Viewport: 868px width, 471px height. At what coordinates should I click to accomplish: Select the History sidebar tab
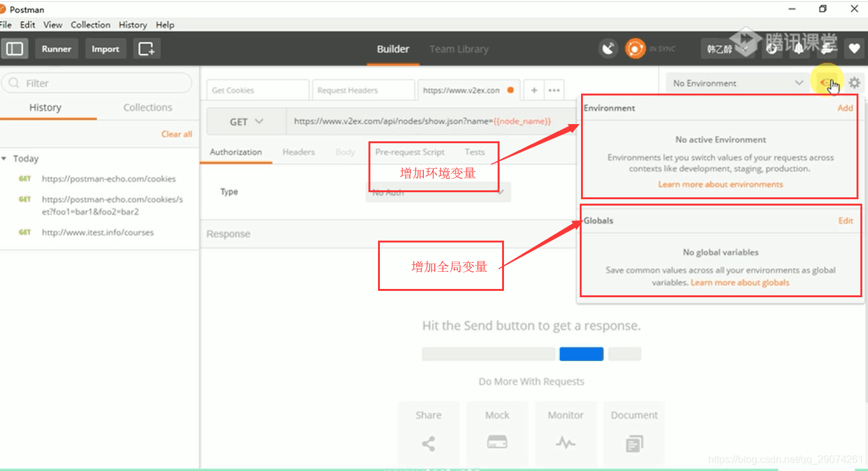(45, 108)
